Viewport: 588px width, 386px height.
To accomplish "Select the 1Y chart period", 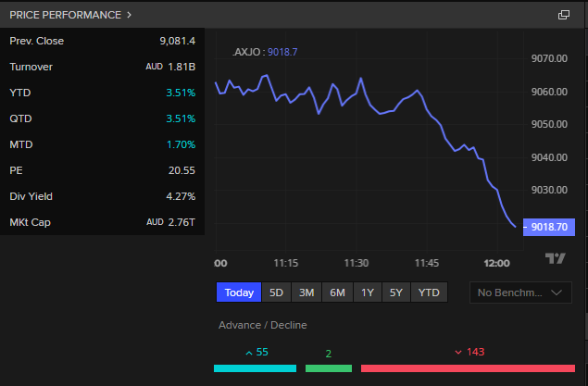I will tap(368, 293).
